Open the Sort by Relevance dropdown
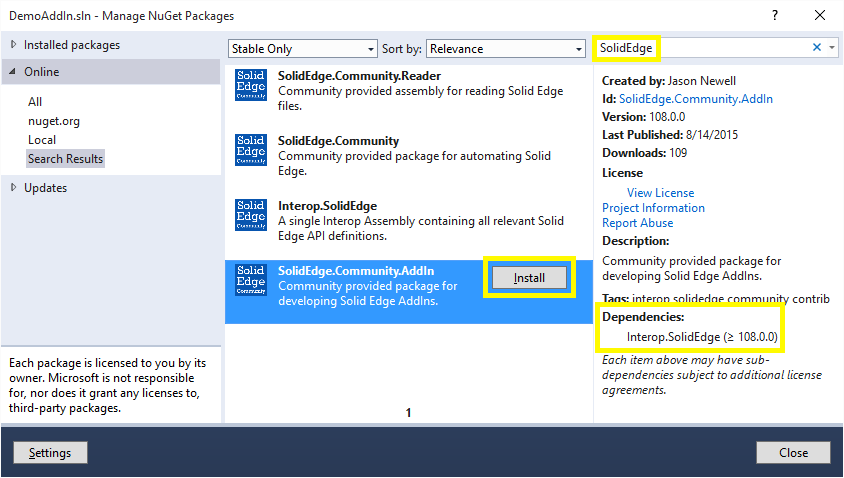 [505, 48]
